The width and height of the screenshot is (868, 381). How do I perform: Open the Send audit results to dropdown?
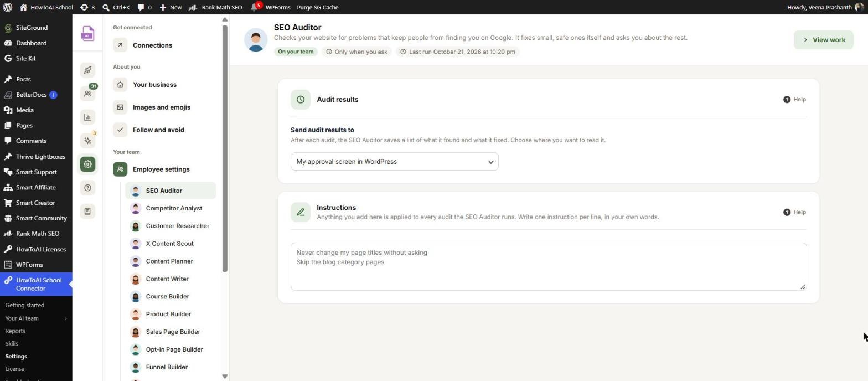coord(394,162)
